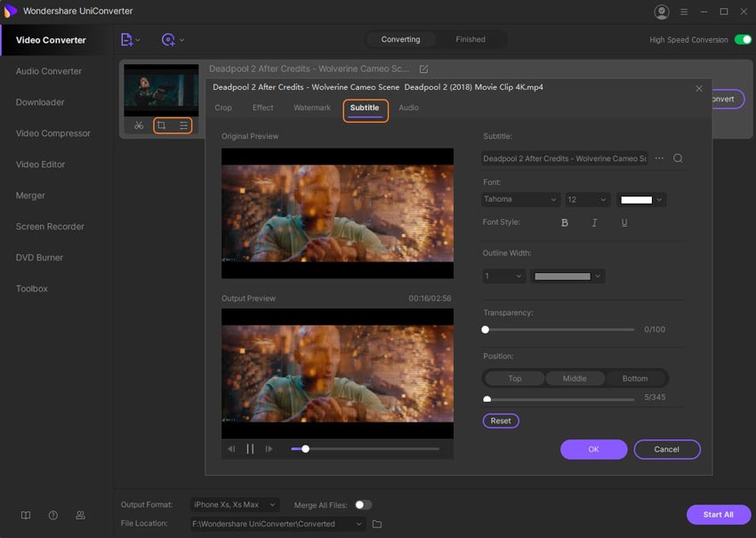The height and width of the screenshot is (538, 756).
Task: Open Video Editor in the sidebar
Action: click(x=41, y=165)
